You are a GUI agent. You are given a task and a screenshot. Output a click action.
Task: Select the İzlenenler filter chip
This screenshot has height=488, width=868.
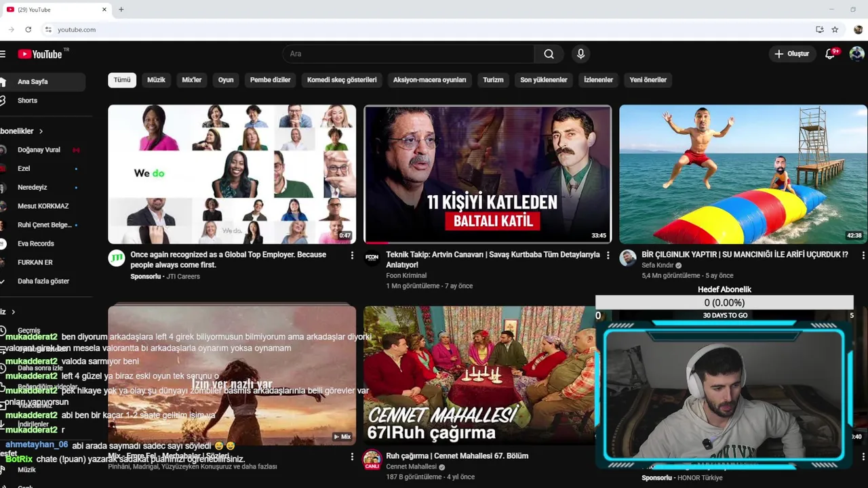click(598, 80)
